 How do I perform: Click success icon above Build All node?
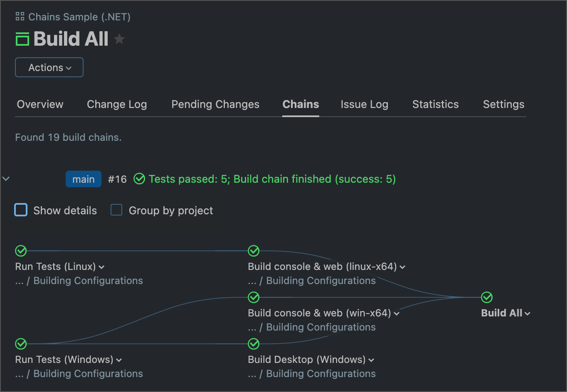tap(486, 297)
